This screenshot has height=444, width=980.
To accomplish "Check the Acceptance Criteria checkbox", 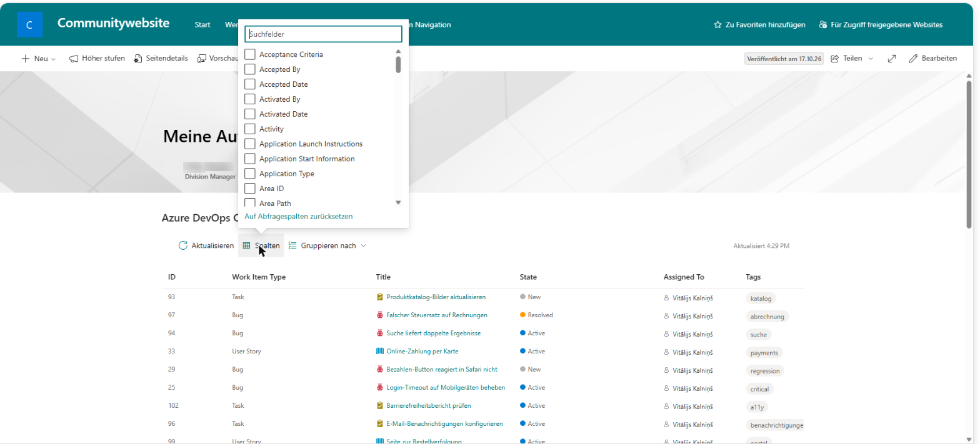I will pos(250,54).
